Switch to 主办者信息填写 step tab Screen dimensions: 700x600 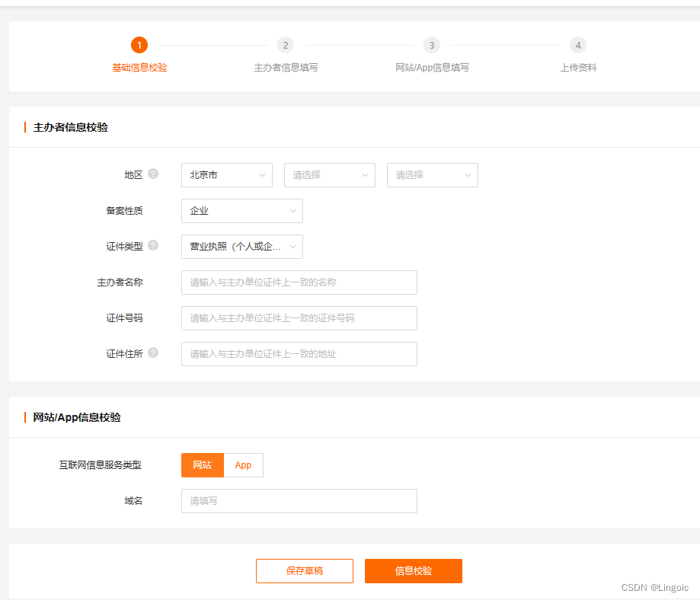pyautogui.click(x=285, y=67)
